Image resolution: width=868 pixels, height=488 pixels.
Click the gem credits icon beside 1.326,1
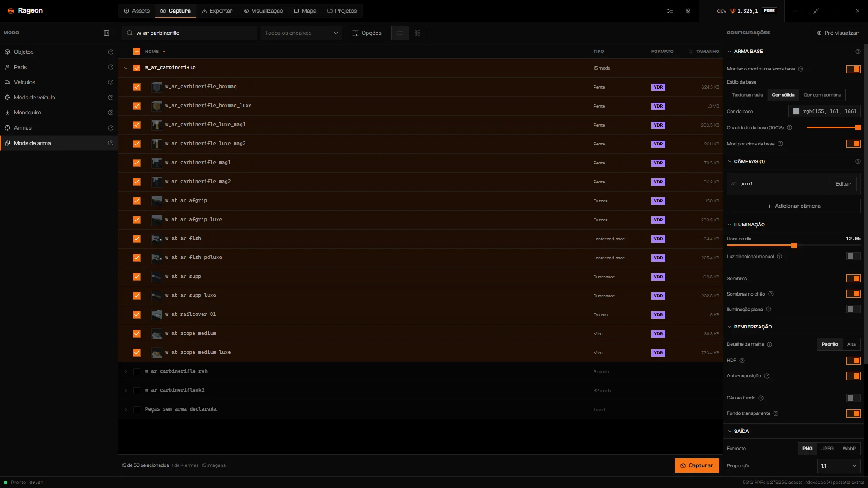(733, 11)
